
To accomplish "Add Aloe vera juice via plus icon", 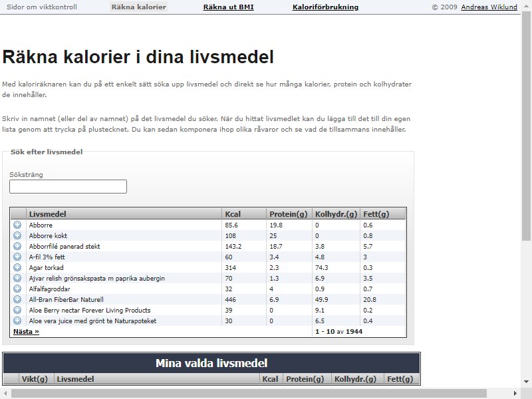I will (x=17, y=321).
